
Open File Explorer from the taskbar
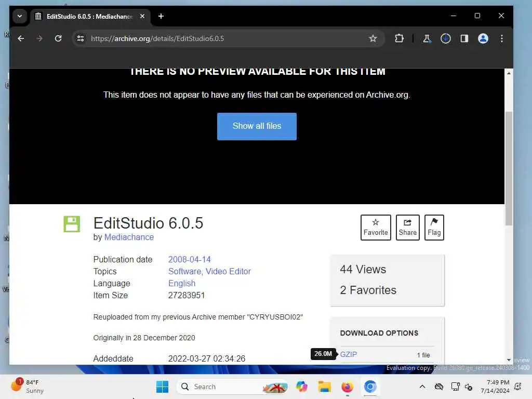pos(324,387)
